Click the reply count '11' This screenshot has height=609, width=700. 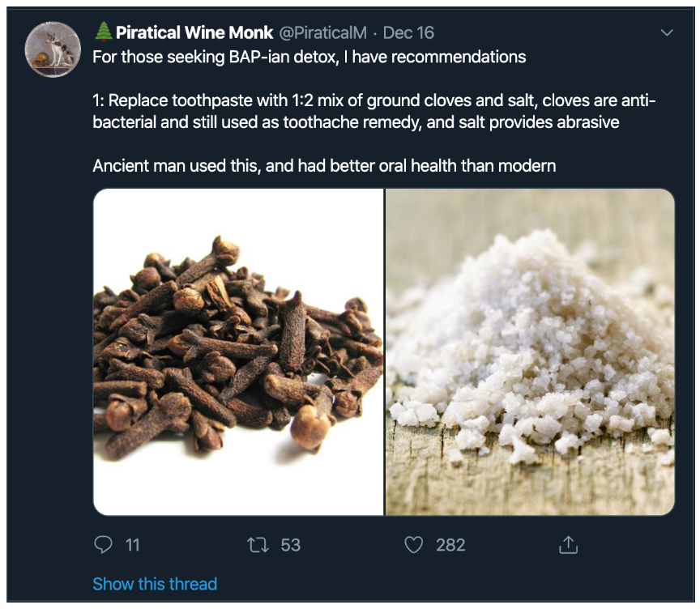click(x=132, y=545)
